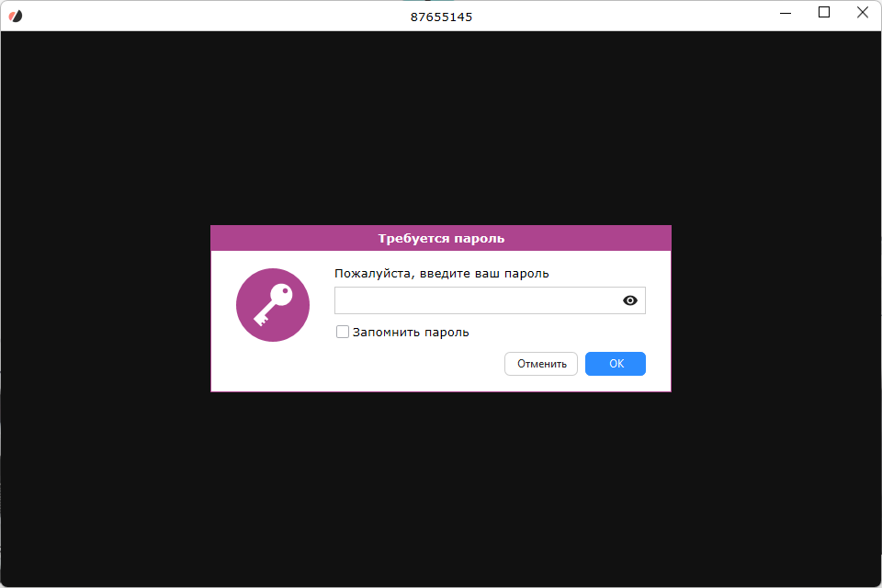Viewport: 882px width, 588px height.
Task: Show password with the eye icon
Action: (630, 300)
